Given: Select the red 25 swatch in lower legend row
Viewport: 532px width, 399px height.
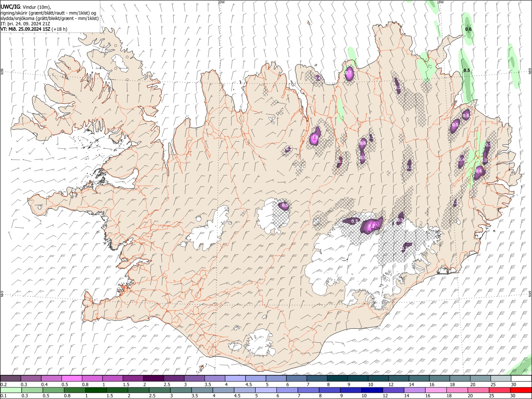Looking at the screenshot, I should coord(499,390).
